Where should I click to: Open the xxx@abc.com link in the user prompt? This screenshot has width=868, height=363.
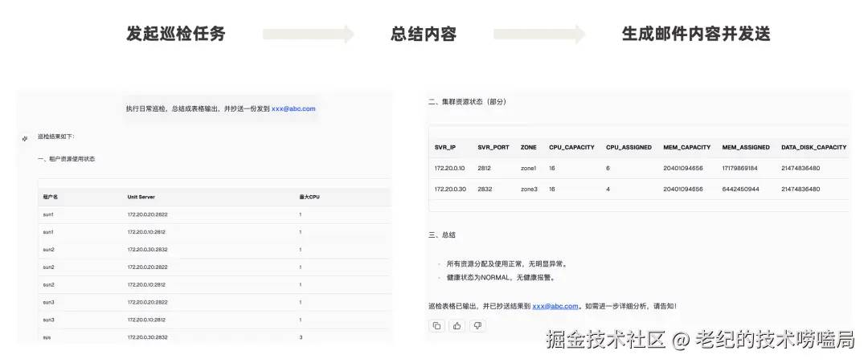pyautogui.click(x=293, y=109)
